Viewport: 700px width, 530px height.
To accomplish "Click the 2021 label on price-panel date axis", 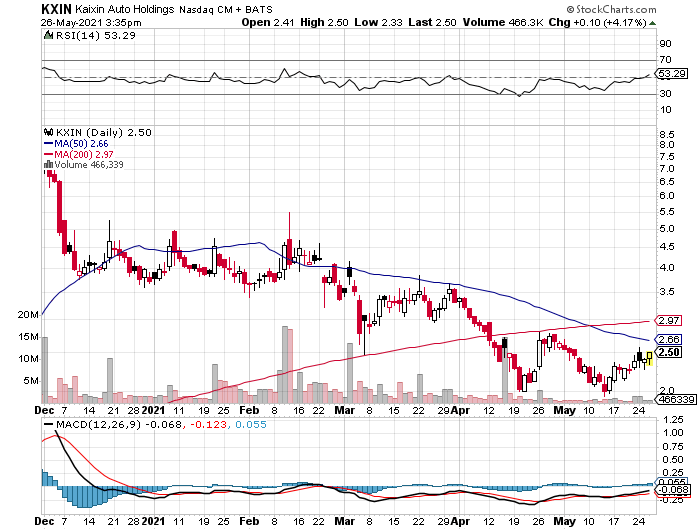I will coord(153,410).
